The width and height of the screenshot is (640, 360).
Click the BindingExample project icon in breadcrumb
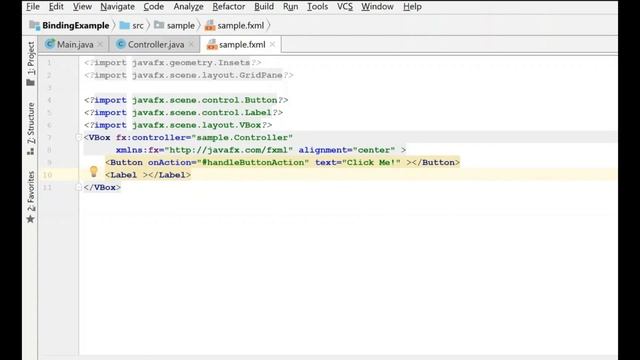(x=35, y=25)
